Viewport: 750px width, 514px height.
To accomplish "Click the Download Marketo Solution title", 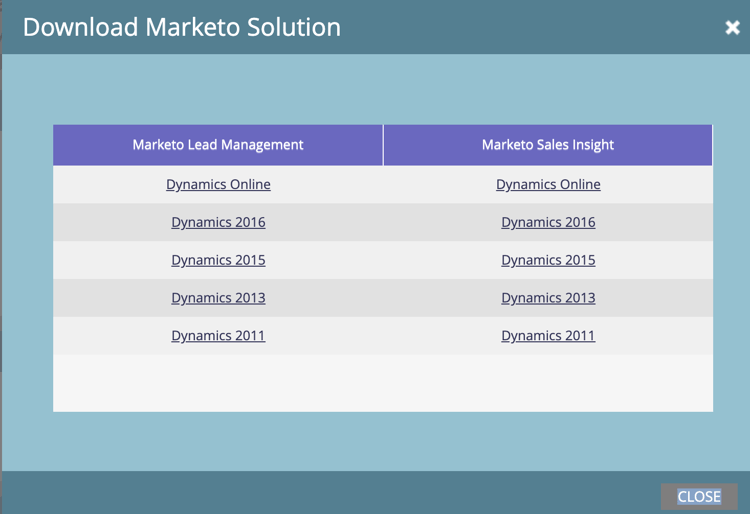I will (182, 27).
